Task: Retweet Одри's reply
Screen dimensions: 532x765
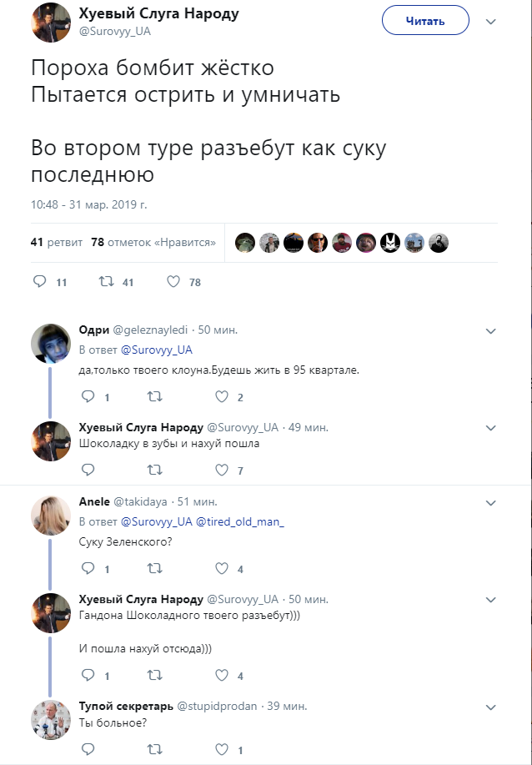Action: click(x=154, y=397)
